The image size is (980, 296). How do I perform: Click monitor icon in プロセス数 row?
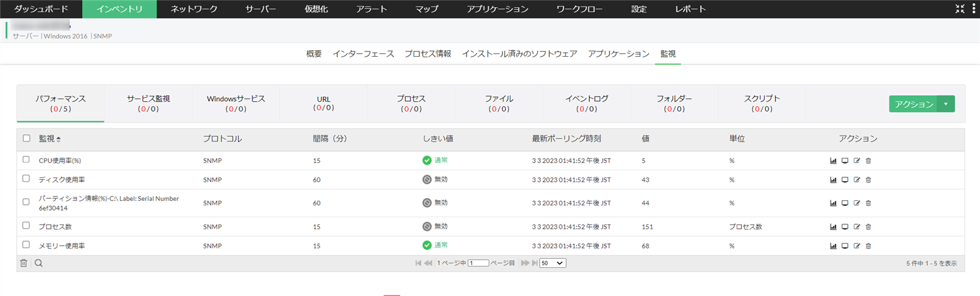tap(845, 227)
